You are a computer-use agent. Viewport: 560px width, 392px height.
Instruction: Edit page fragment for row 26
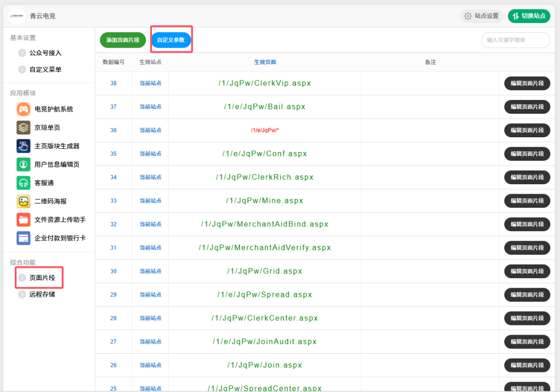point(527,365)
